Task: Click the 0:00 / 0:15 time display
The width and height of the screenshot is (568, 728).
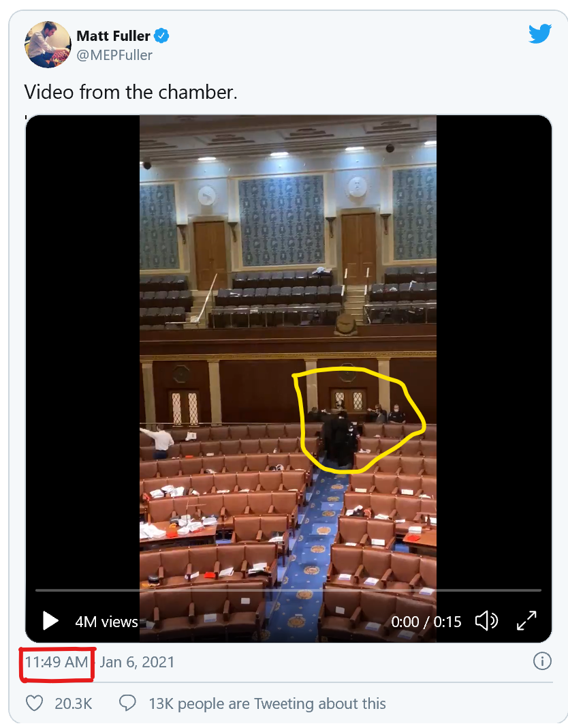Action: pyautogui.click(x=426, y=621)
